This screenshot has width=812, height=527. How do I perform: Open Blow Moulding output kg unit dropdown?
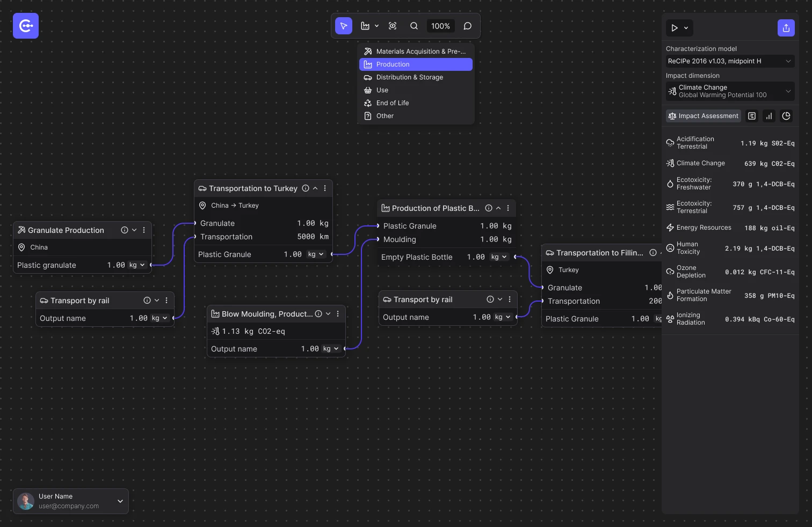point(331,349)
